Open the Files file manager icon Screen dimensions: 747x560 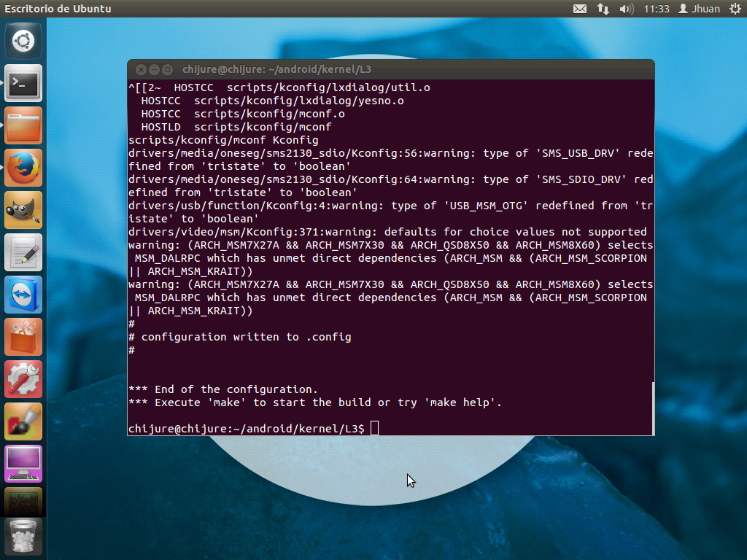point(23,125)
